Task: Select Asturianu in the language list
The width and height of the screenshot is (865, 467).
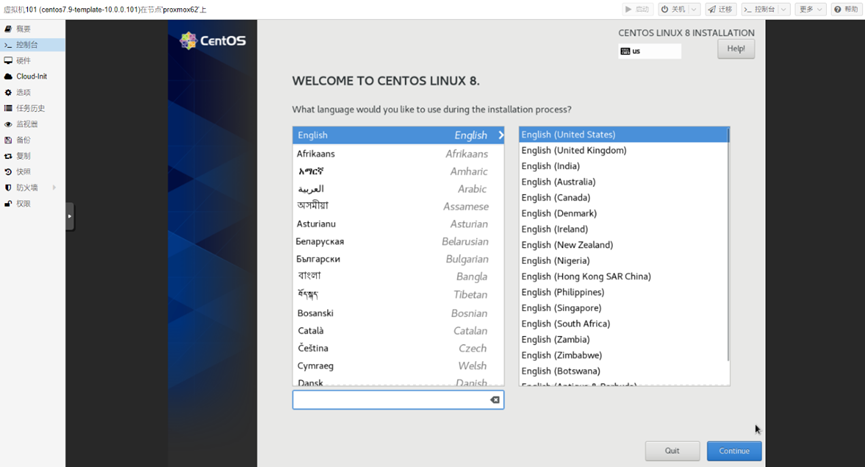Action: click(x=398, y=224)
